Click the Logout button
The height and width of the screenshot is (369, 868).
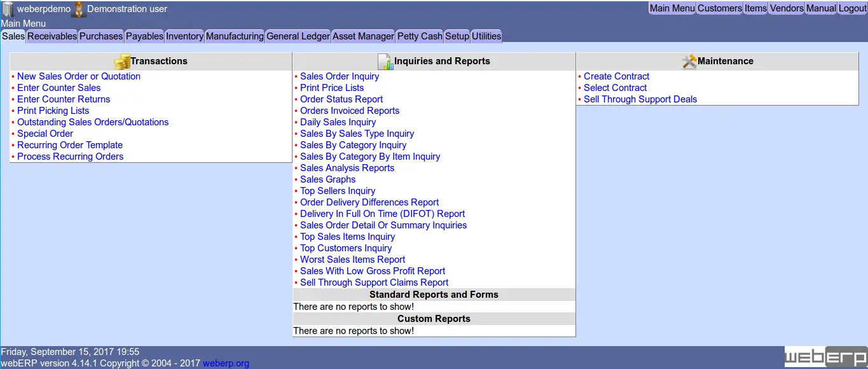coord(853,8)
